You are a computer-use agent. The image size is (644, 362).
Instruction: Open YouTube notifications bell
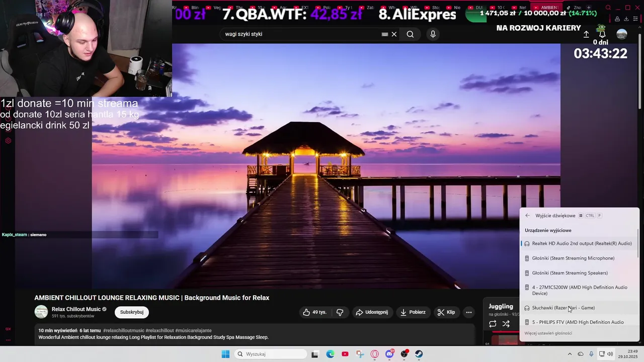pyautogui.click(x=602, y=34)
